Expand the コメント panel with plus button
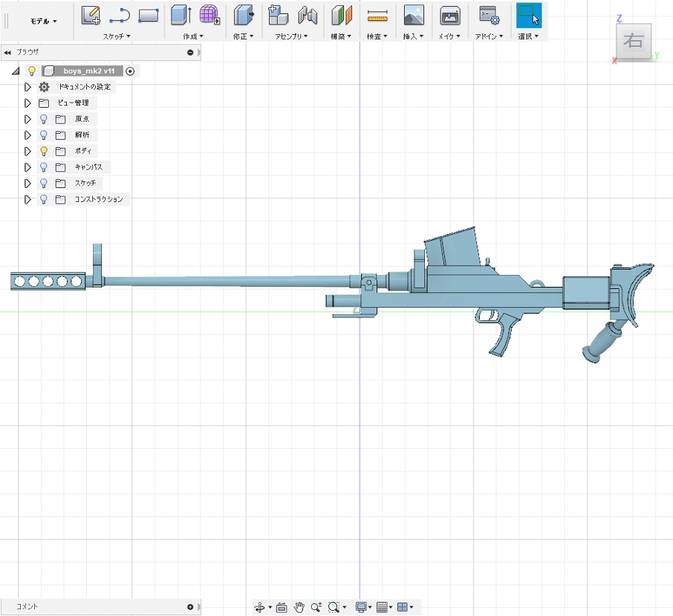This screenshot has height=616, width=673. click(190, 607)
